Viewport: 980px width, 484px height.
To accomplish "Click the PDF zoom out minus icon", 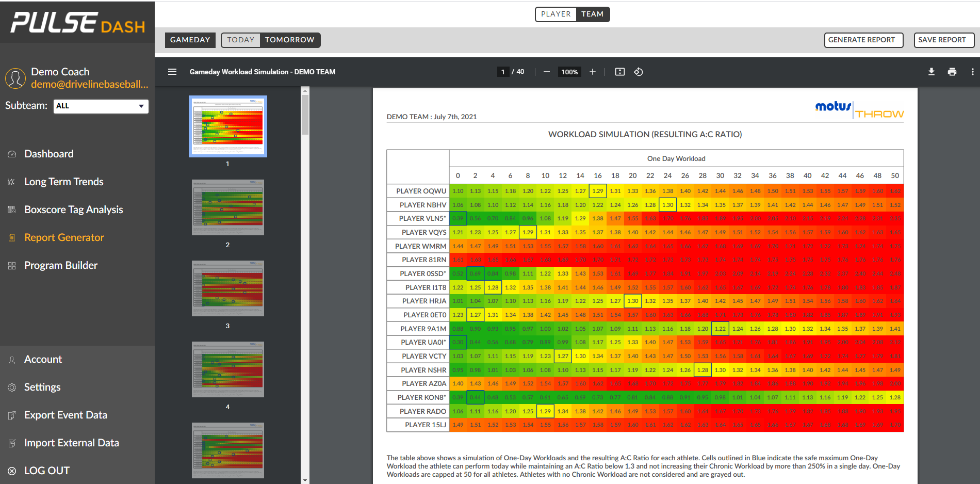I will [x=546, y=72].
